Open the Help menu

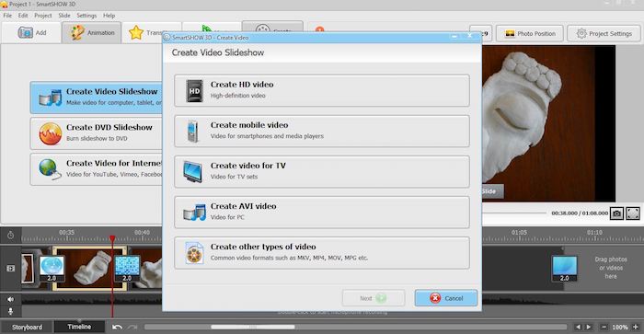click(109, 16)
